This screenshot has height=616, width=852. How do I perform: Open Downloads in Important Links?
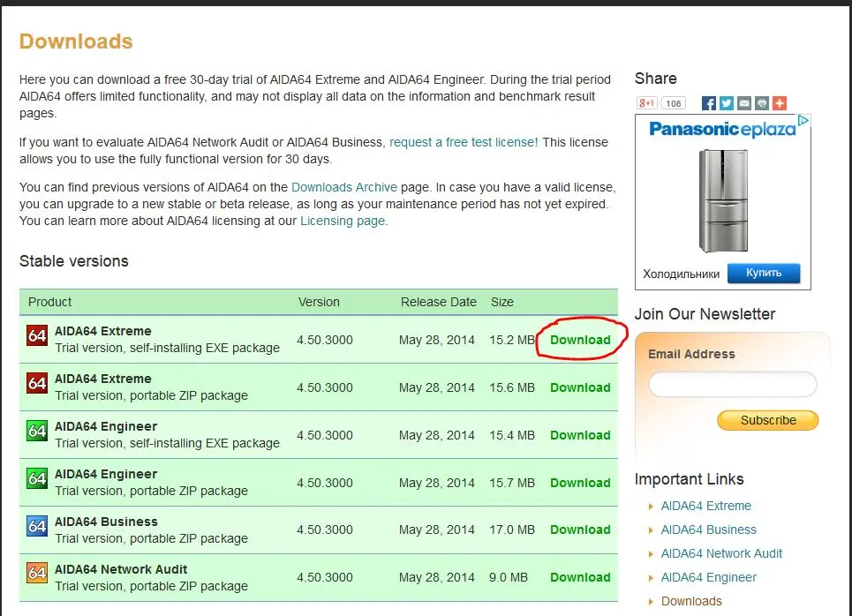click(x=691, y=602)
